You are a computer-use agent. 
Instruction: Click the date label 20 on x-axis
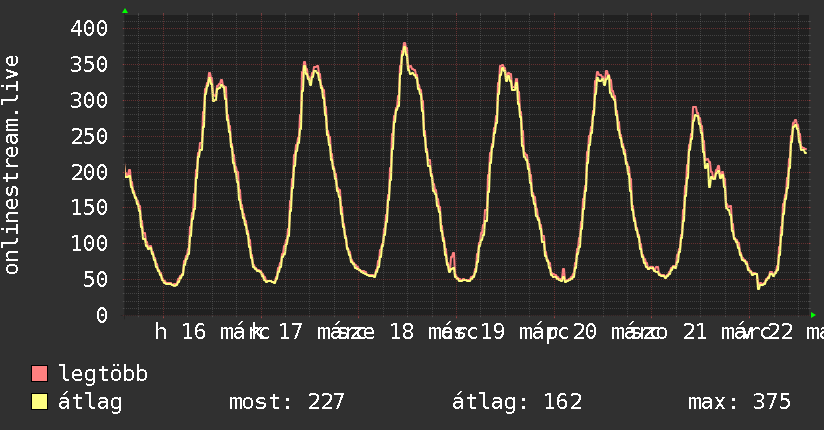point(584,332)
